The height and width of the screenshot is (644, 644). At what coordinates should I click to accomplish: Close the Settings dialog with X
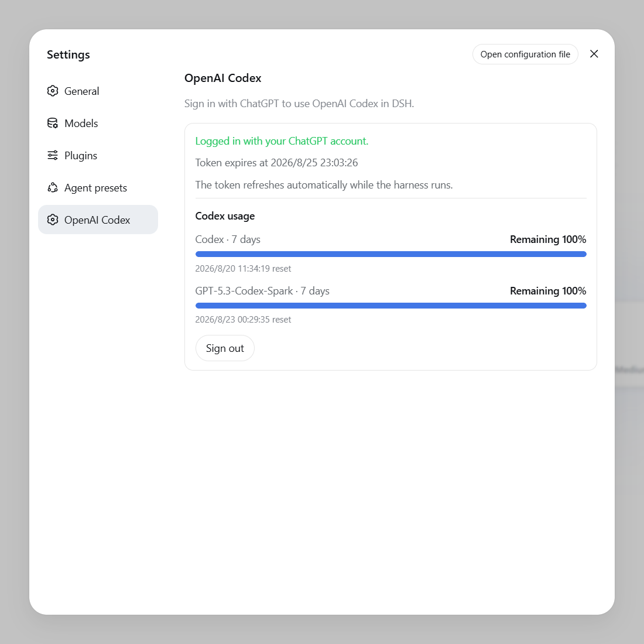pyautogui.click(x=594, y=54)
